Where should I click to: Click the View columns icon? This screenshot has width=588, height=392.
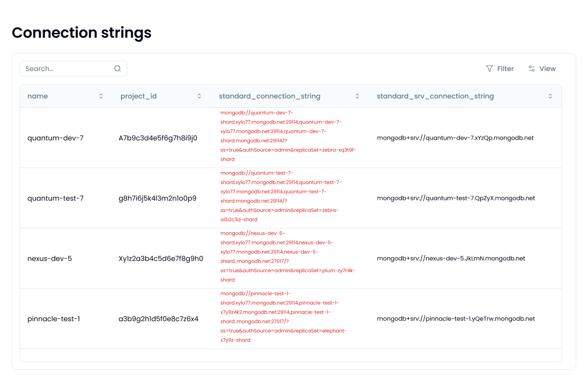[532, 69]
